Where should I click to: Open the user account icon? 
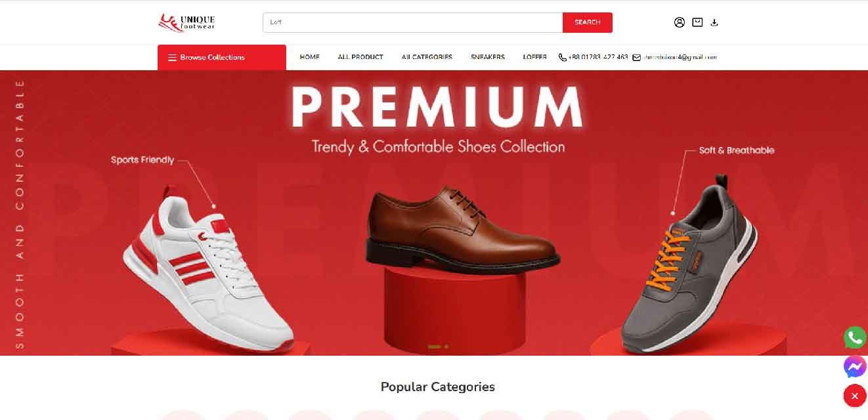pos(680,22)
